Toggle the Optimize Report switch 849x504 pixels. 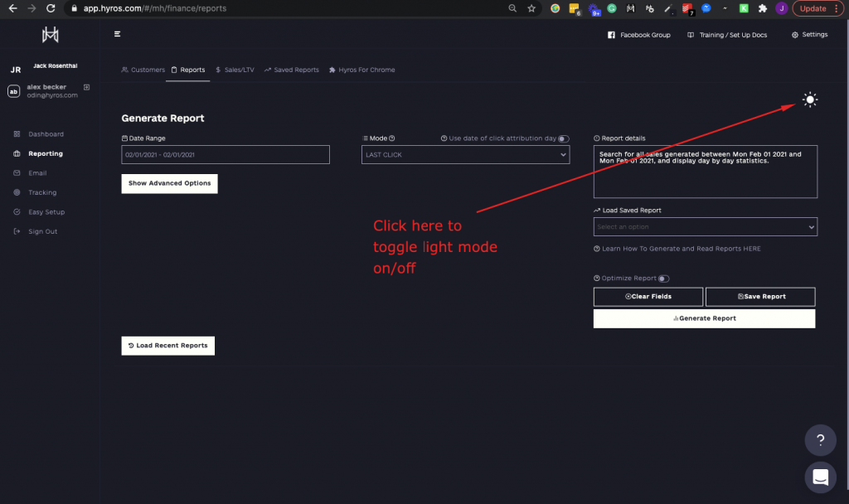click(x=664, y=279)
